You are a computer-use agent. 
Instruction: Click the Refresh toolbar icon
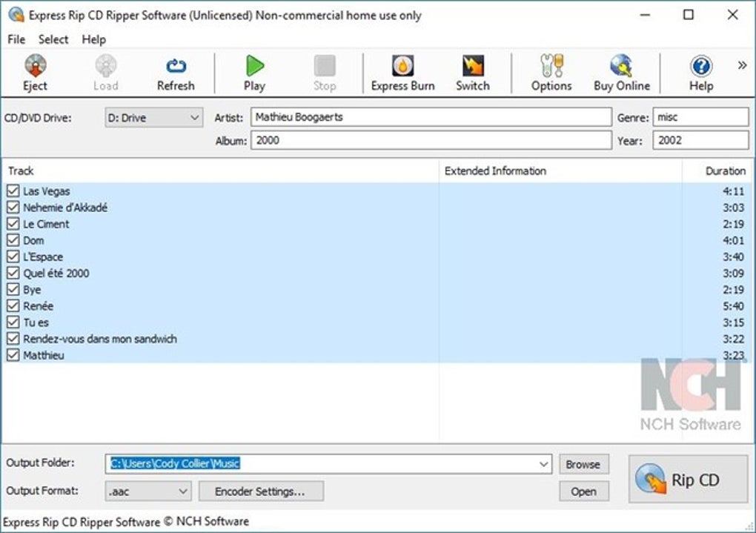(176, 65)
